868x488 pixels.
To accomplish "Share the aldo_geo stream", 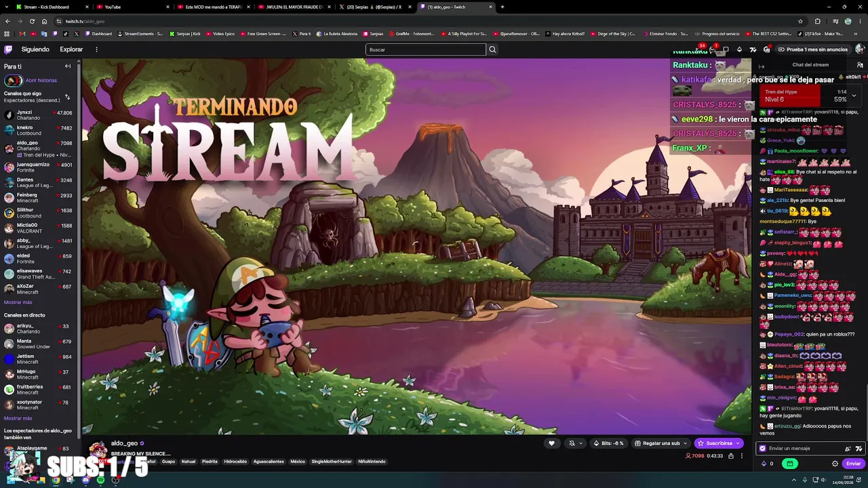I will [x=731, y=456].
